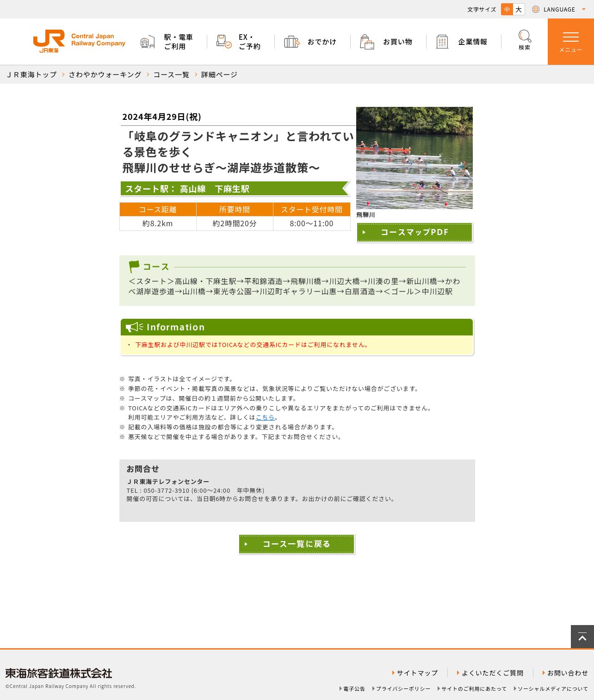594x700 pixels.
Task: Open サイトマップ footer link
Action: coord(415,673)
